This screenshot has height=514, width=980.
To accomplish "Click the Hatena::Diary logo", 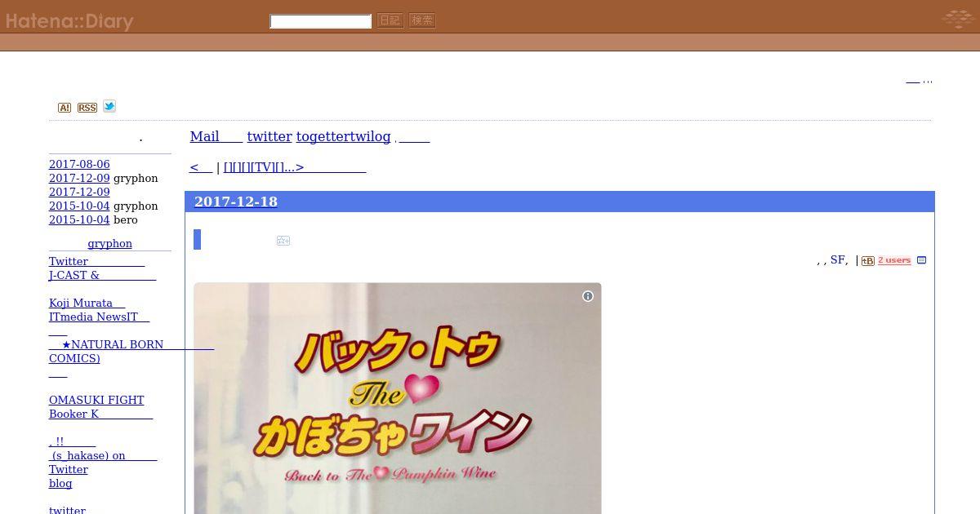I will pyautogui.click(x=69, y=22).
